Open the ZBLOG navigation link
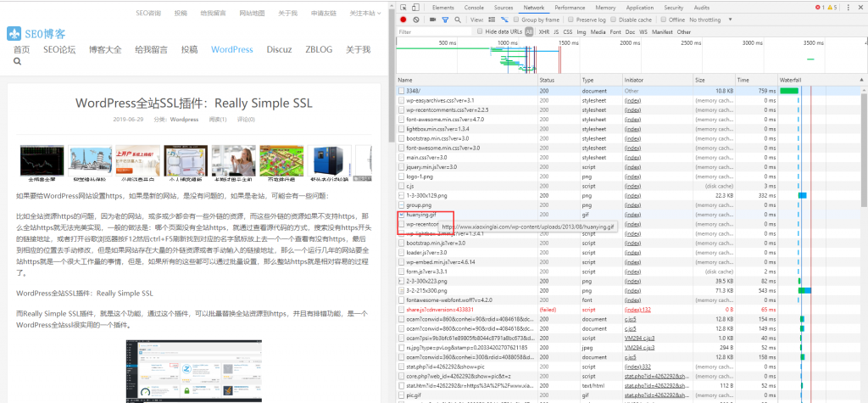Image resolution: width=868 pixels, height=403 pixels. click(x=319, y=49)
